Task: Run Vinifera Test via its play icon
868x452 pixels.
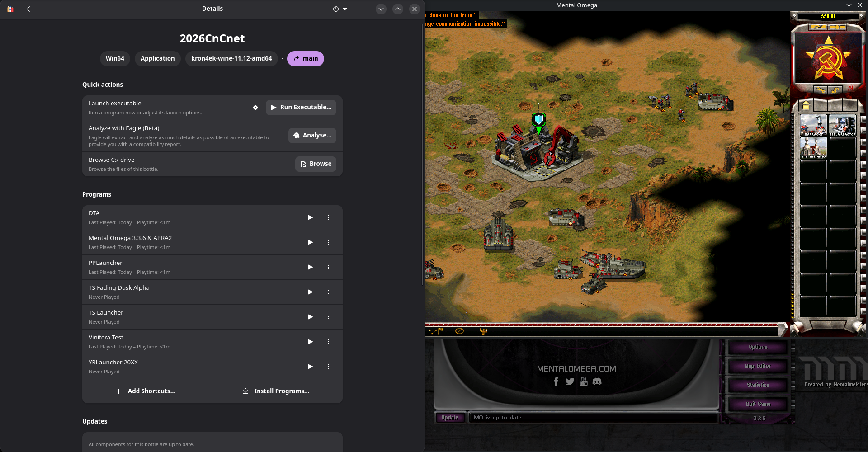Action: coord(310,342)
